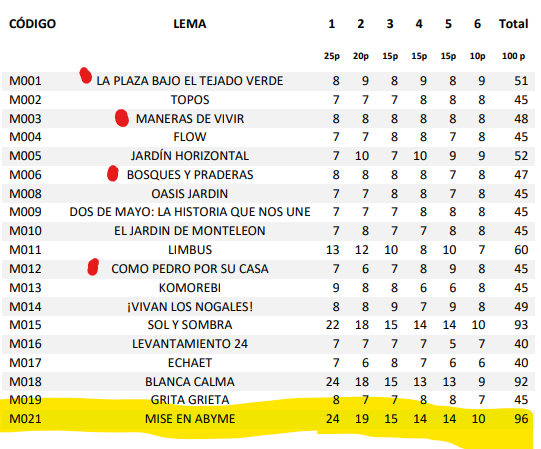The height and width of the screenshot is (449, 541).
Task: Click the highlighted MISE EN ABYME row title
Action: point(190,419)
